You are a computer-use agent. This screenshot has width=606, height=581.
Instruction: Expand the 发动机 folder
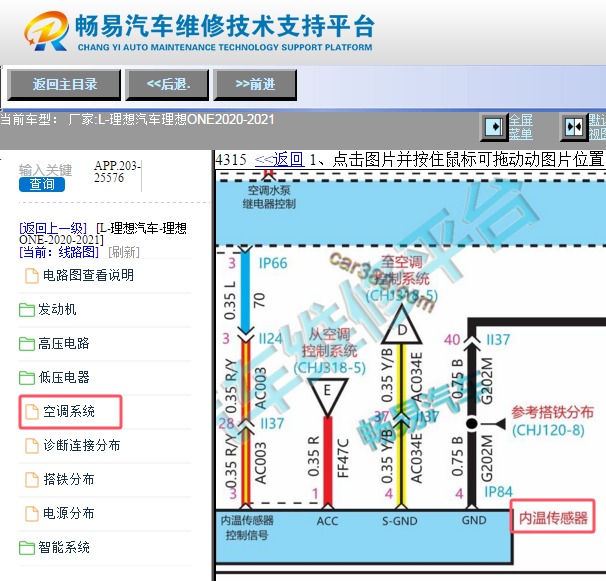[57, 310]
